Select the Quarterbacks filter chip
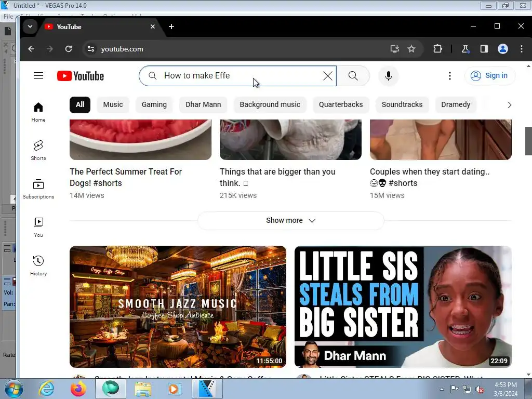532x399 pixels. coord(341,104)
